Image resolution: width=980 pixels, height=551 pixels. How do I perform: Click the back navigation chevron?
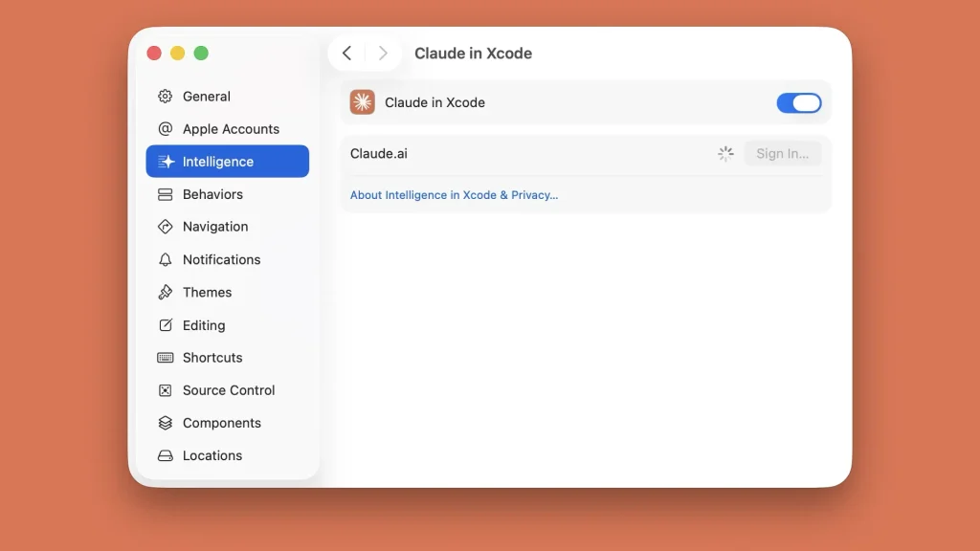tap(346, 53)
